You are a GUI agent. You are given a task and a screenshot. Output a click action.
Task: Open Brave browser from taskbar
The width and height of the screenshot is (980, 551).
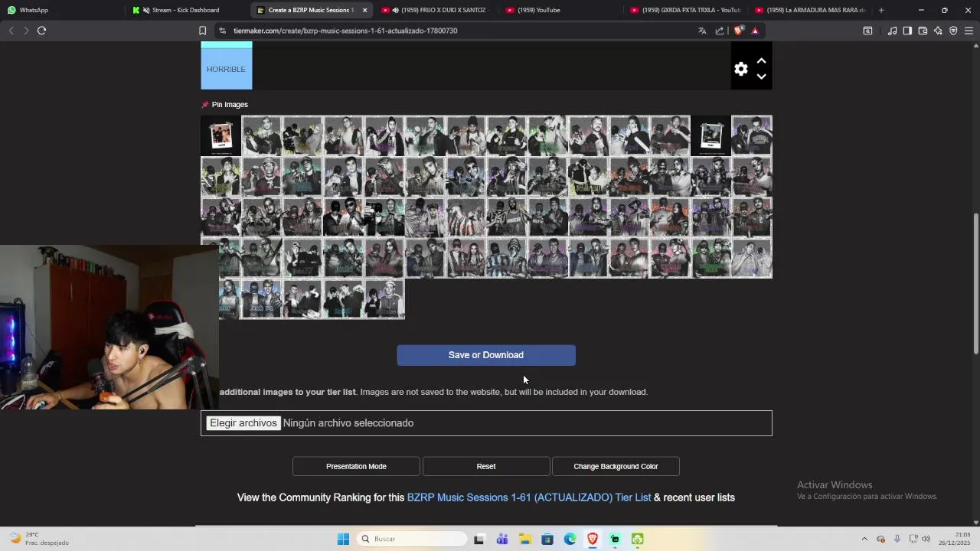tap(593, 539)
